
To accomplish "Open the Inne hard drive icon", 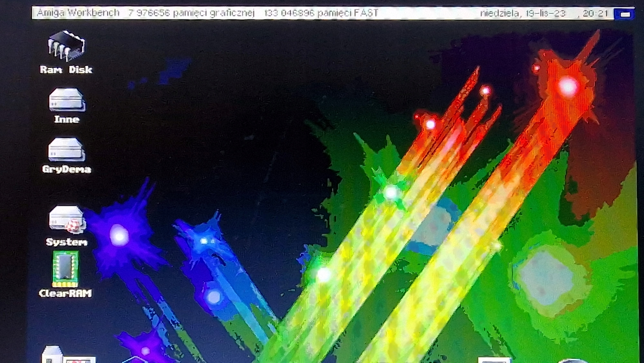I will click(x=67, y=100).
